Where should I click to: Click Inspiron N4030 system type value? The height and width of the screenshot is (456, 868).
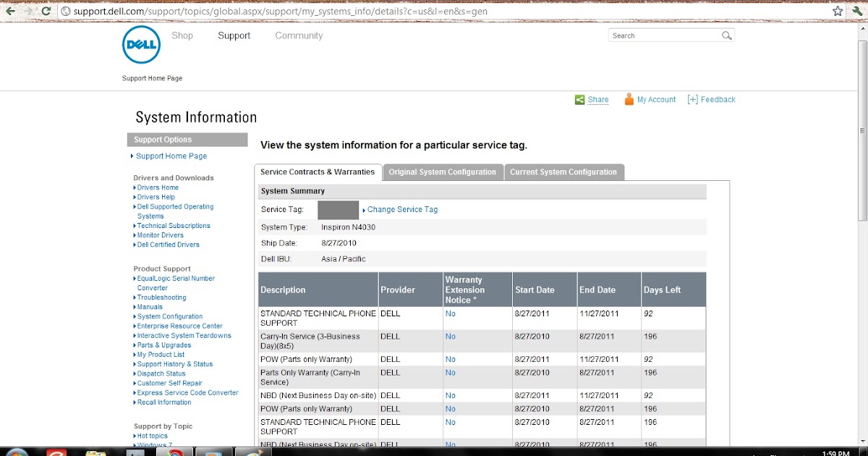[x=348, y=227]
